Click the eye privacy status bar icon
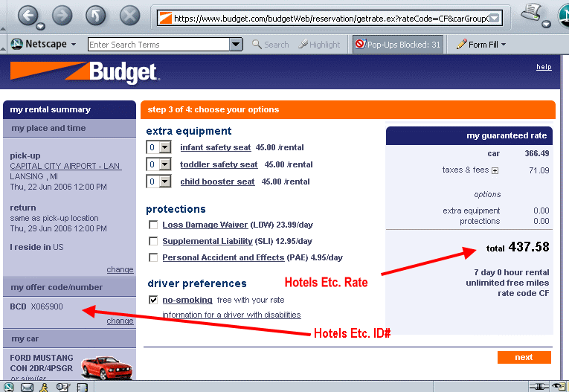Screen dimensions: 569x392 [559, 387]
